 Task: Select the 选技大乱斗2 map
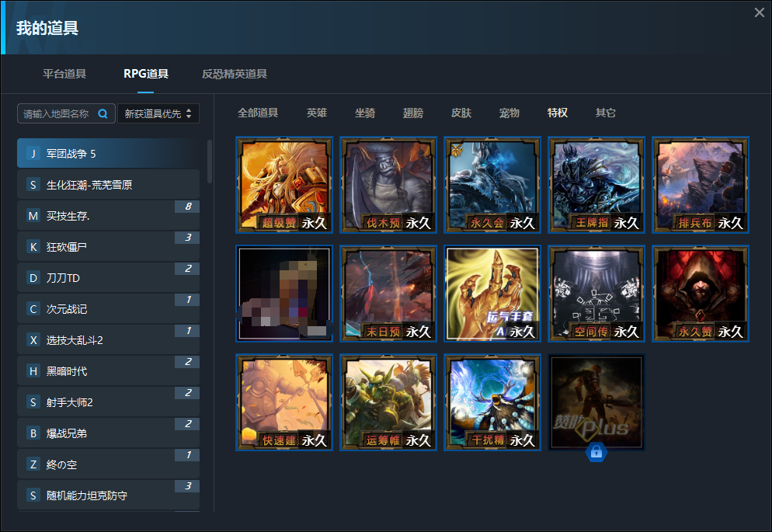point(108,339)
